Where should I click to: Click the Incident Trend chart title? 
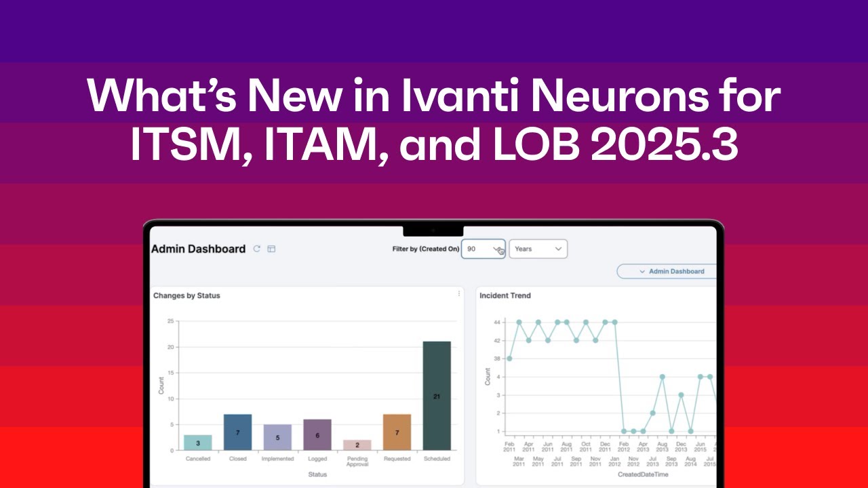click(505, 296)
